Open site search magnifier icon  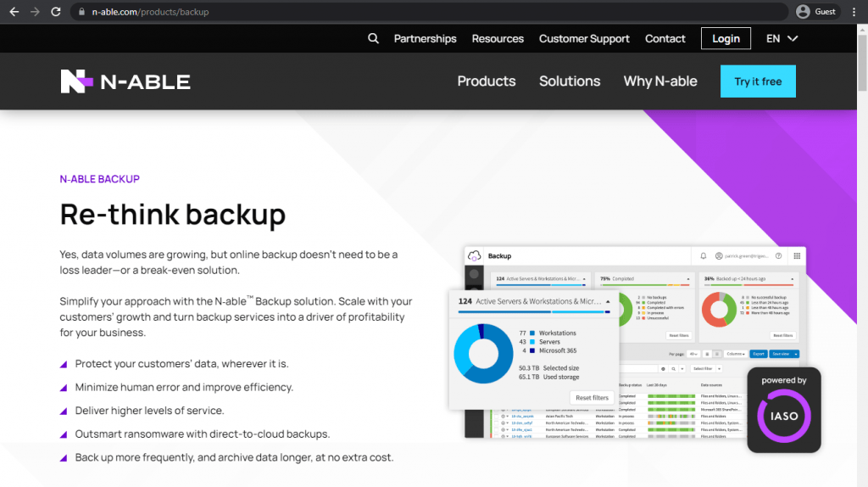pos(373,38)
